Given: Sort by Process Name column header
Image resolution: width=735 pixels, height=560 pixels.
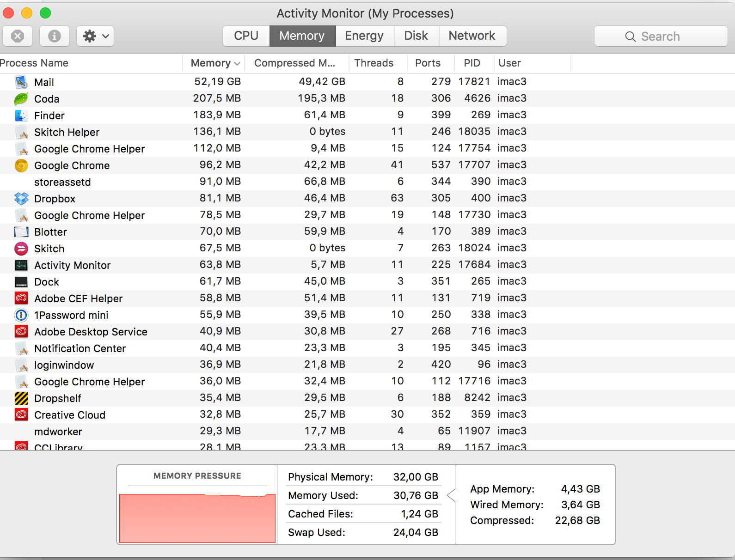Looking at the screenshot, I should [91, 63].
